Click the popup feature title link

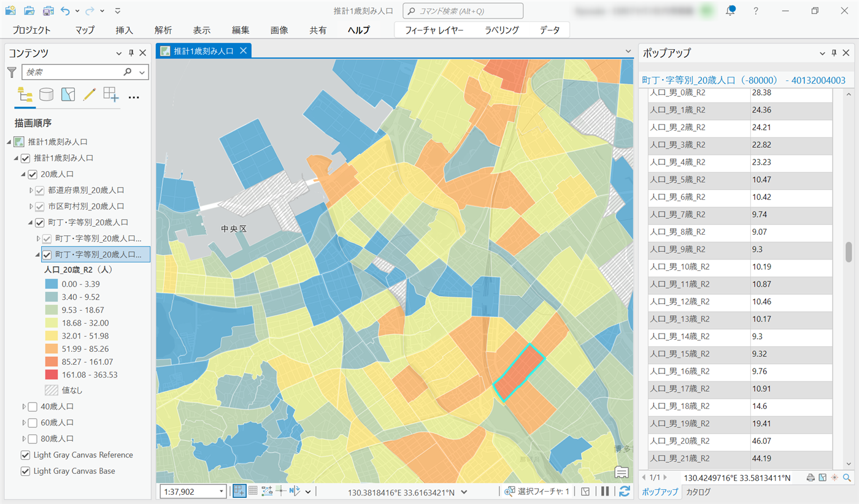(x=743, y=80)
